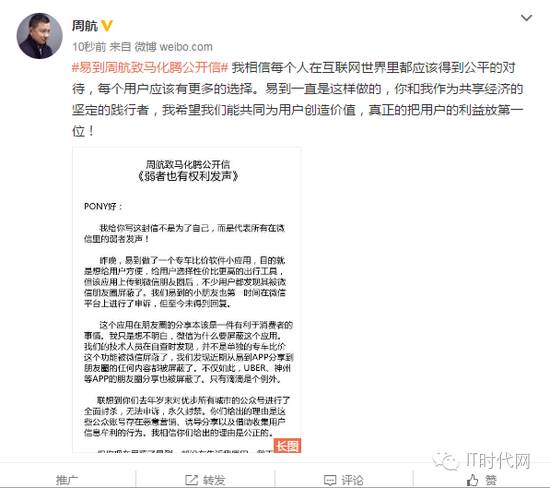550x488 pixels.
Task: Click the 推广 promote button
Action: click(67, 480)
